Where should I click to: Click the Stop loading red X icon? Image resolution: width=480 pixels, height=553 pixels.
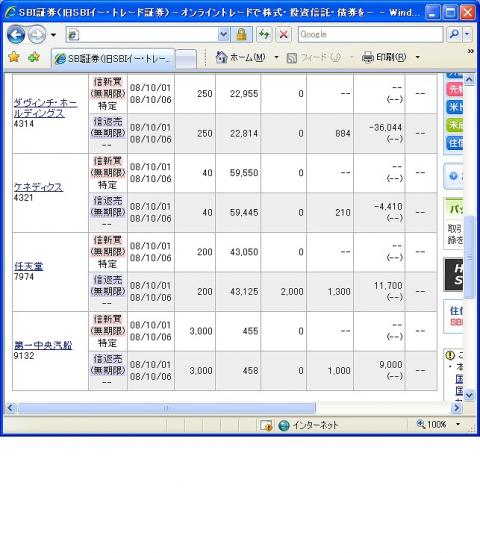click(x=284, y=35)
